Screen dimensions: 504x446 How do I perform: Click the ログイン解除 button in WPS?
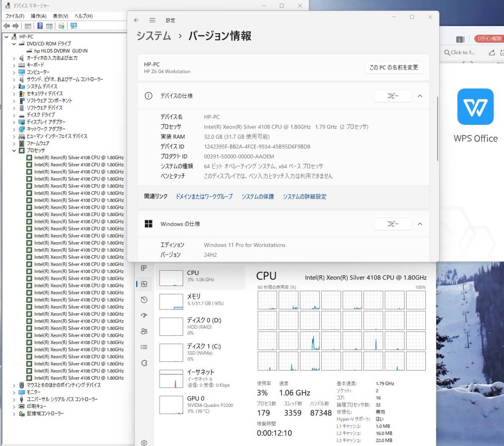489,39
